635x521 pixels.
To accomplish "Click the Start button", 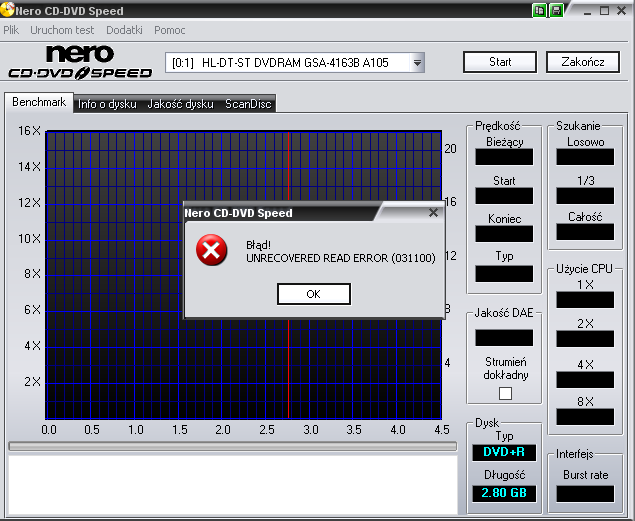I will click(500, 62).
